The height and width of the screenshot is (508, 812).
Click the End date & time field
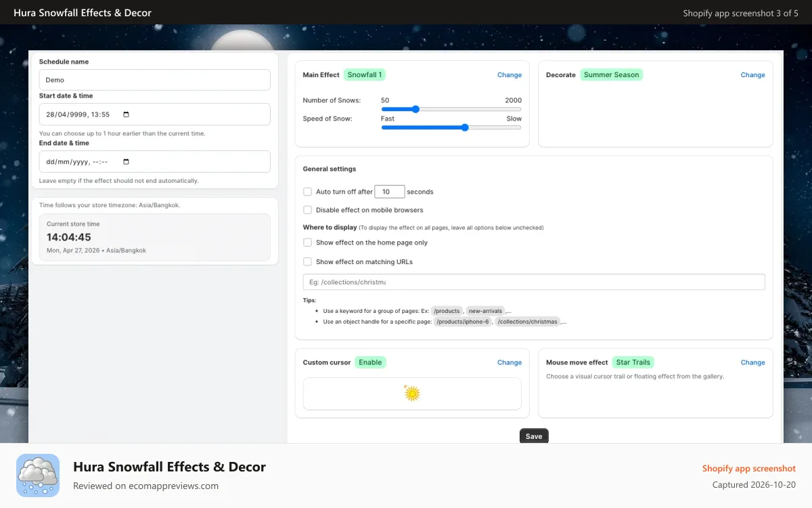(155, 162)
